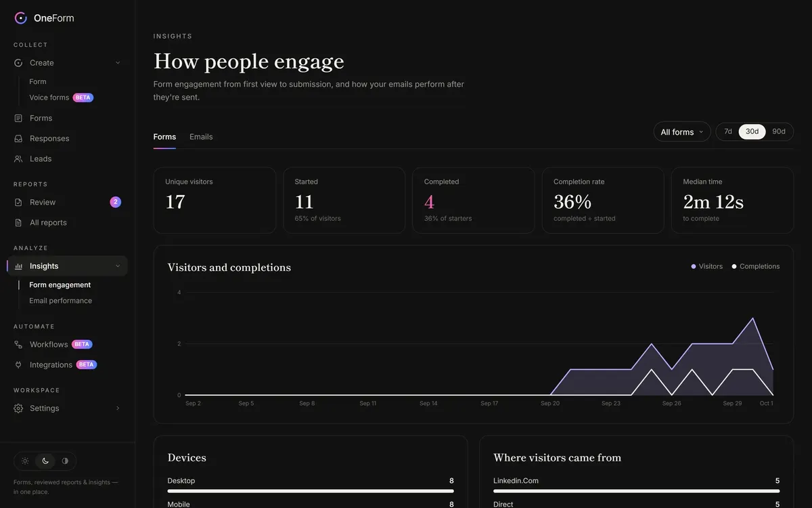Click the Leads people icon
This screenshot has height=508, width=812.
coord(18,159)
